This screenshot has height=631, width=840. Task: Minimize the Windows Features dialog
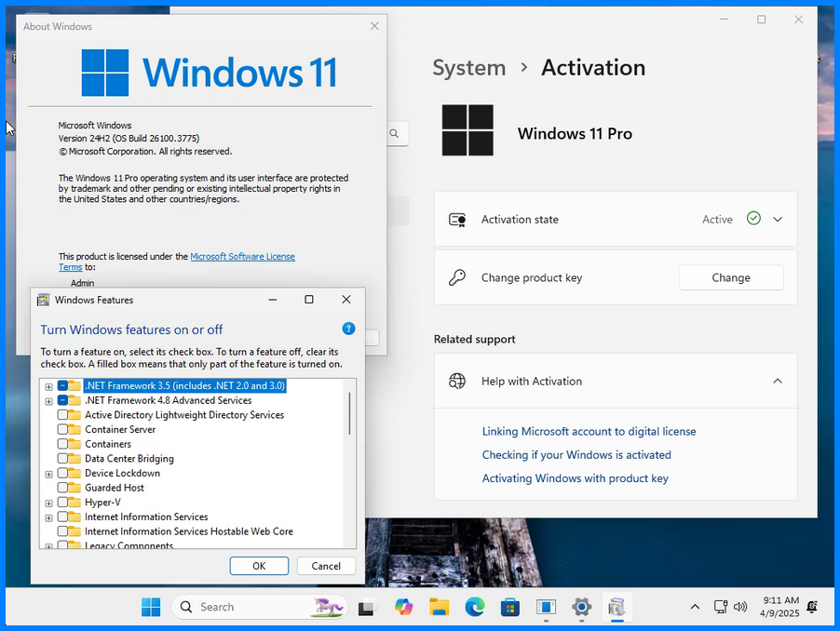[273, 300]
